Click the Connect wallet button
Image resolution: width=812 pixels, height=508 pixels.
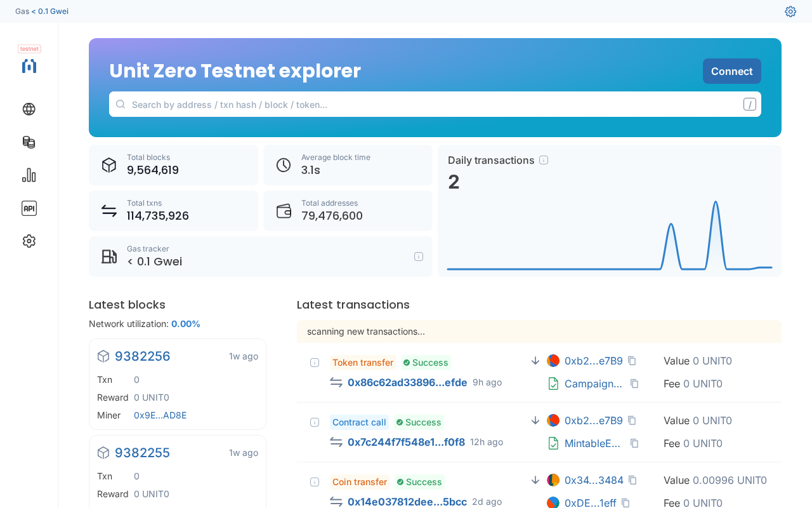[732, 71]
